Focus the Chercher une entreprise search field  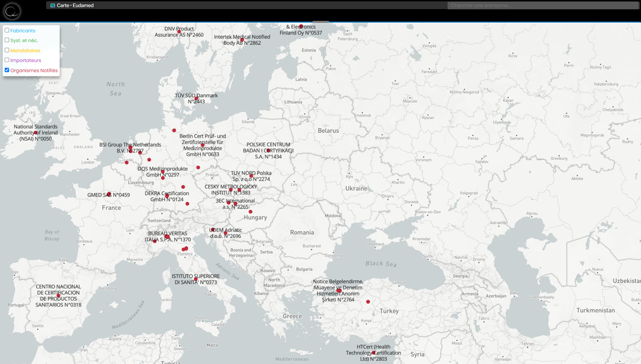pyautogui.click(x=543, y=6)
